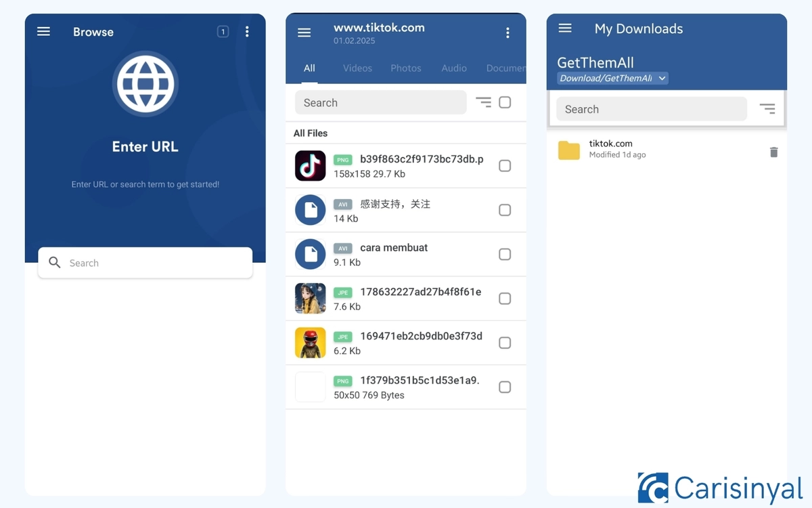Expand the Download/GetThemAll path dropdown
This screenshot has width=812, height=508.
coord(612,79)
